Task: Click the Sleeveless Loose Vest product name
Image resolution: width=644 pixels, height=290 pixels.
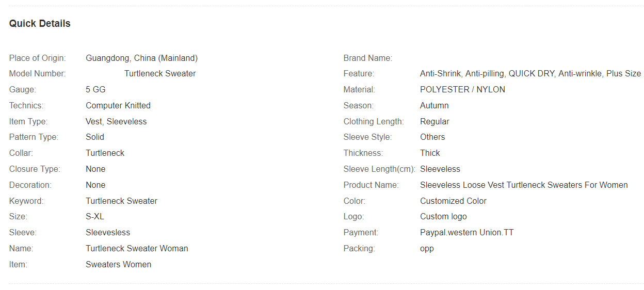Action: click(x=524, y=185)
